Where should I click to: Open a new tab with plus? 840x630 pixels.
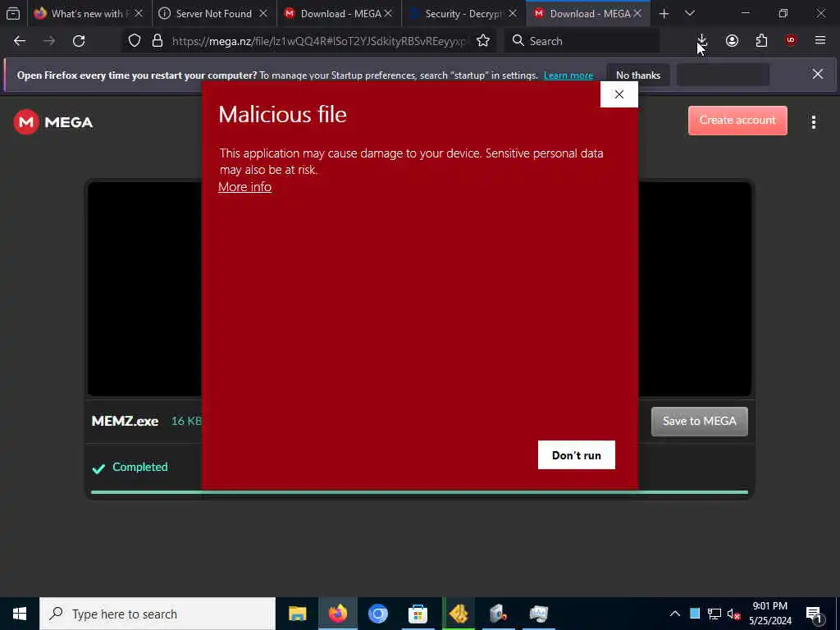(664, 13)
